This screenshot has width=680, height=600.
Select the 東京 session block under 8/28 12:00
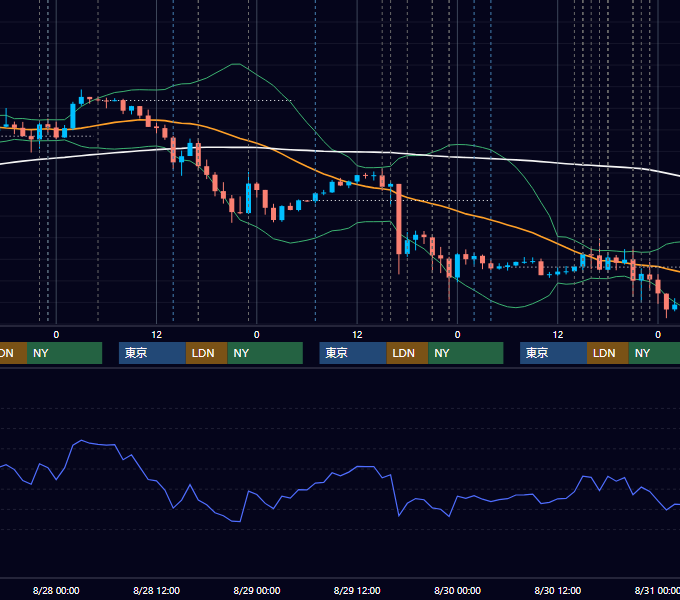click(x=152, y=353)
